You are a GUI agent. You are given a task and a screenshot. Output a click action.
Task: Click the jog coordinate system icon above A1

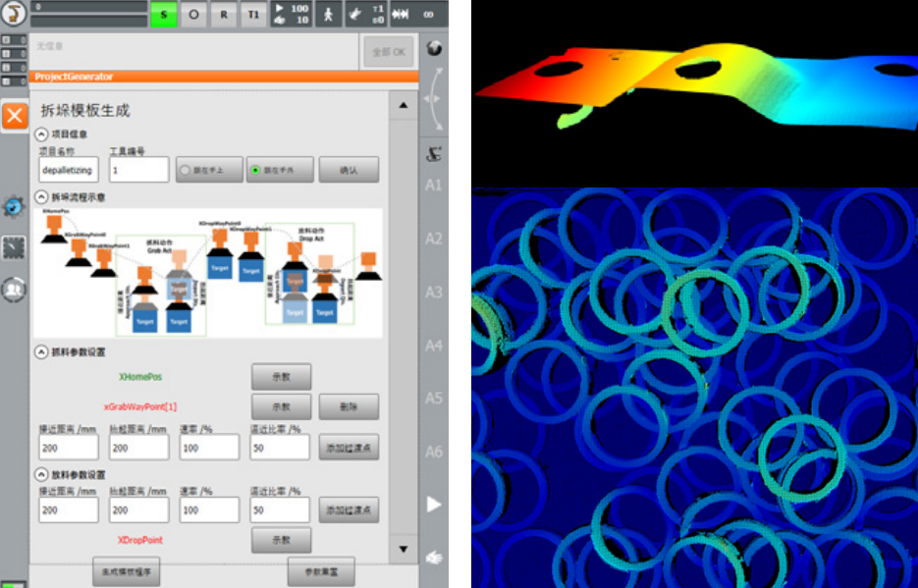[434, 154]
